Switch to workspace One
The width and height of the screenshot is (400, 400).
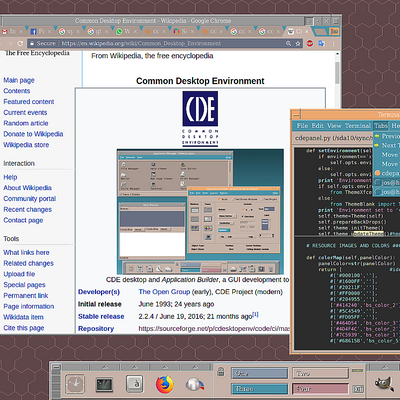click(259, 373)
